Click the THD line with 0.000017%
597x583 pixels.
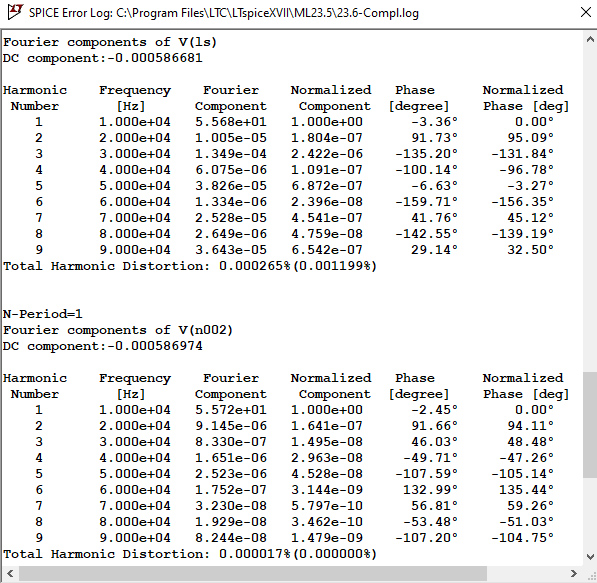pos(190,554)
